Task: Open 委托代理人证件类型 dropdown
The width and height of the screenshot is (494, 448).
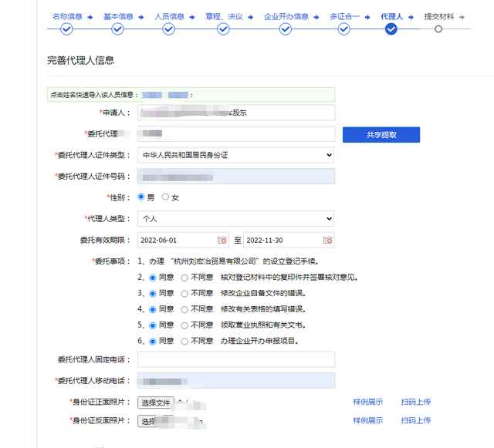Action: click(x=235, y=155)
